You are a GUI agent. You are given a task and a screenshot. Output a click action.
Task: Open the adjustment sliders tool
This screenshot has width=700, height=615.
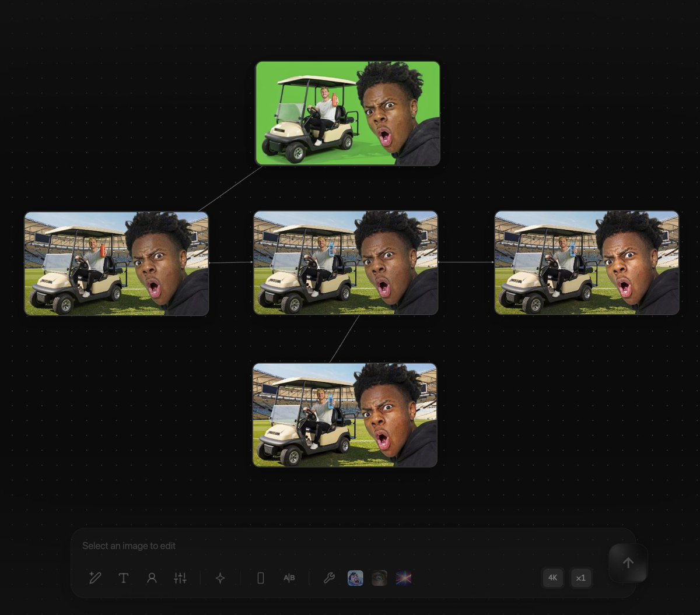180,578
